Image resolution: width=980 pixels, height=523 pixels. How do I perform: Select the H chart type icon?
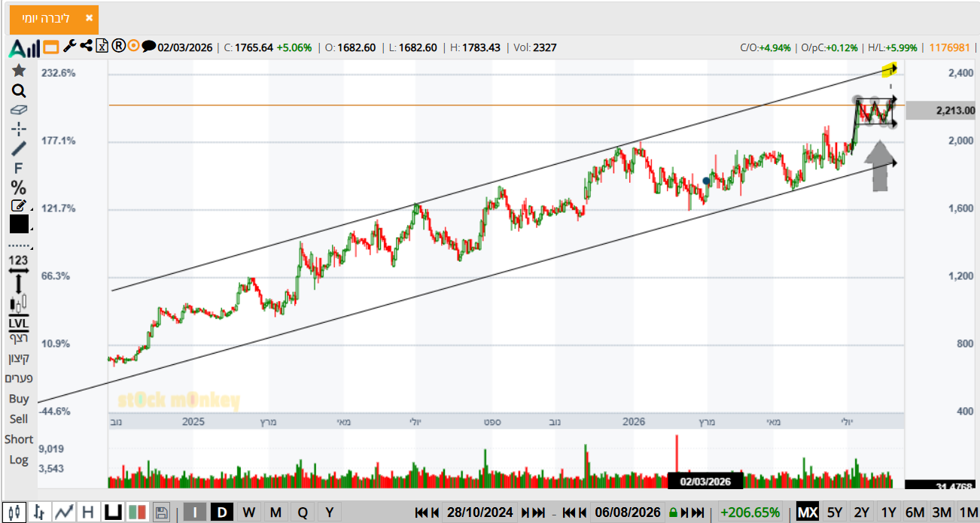(x=88, y=512)
